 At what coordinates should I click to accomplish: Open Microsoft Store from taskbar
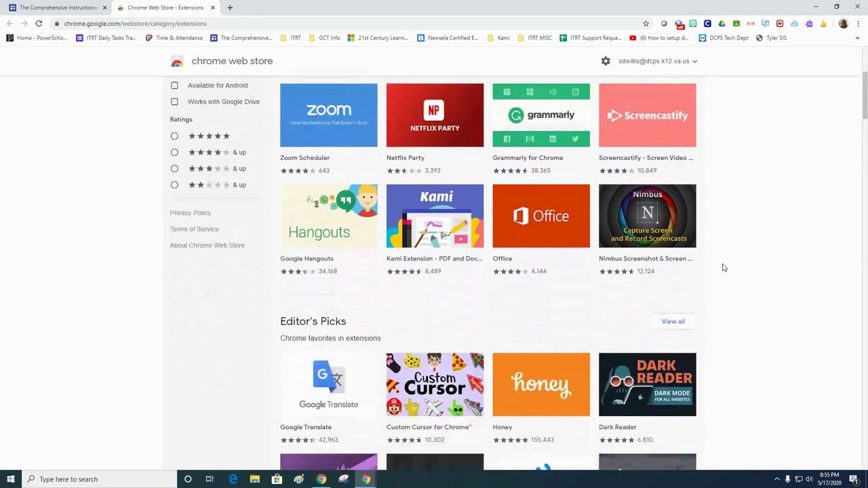[277, 479]
